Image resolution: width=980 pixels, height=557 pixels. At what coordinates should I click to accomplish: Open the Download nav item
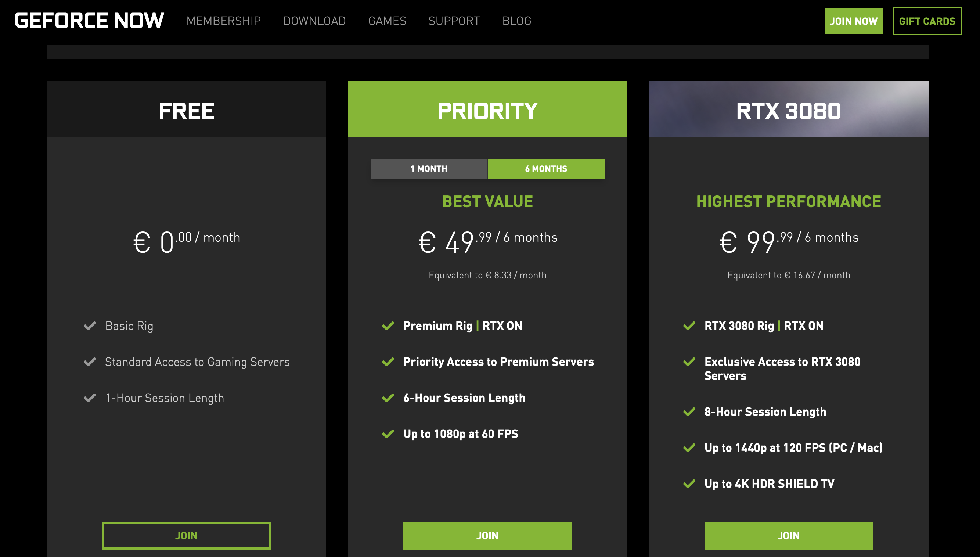point(314,21)
